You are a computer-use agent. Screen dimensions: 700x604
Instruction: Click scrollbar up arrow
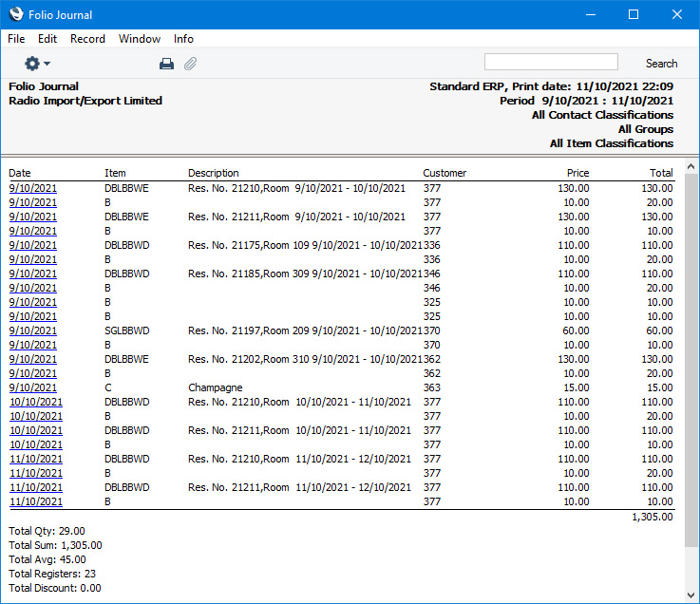[691, 166]
